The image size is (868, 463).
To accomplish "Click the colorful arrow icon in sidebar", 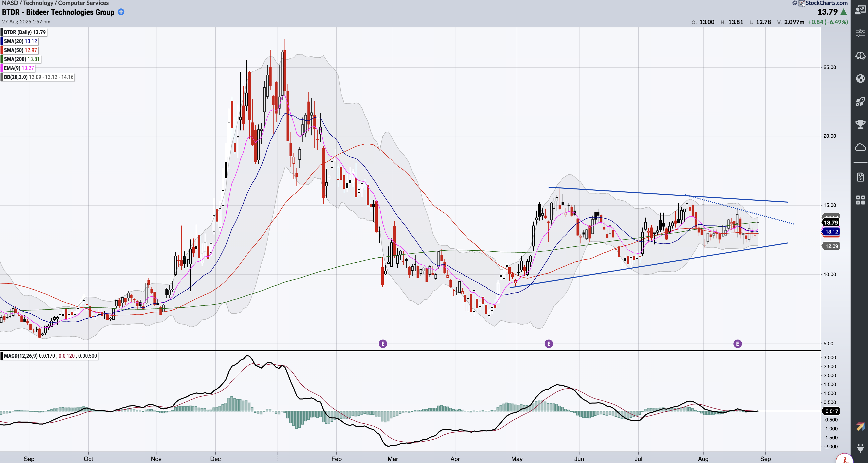I will (860, 426).
